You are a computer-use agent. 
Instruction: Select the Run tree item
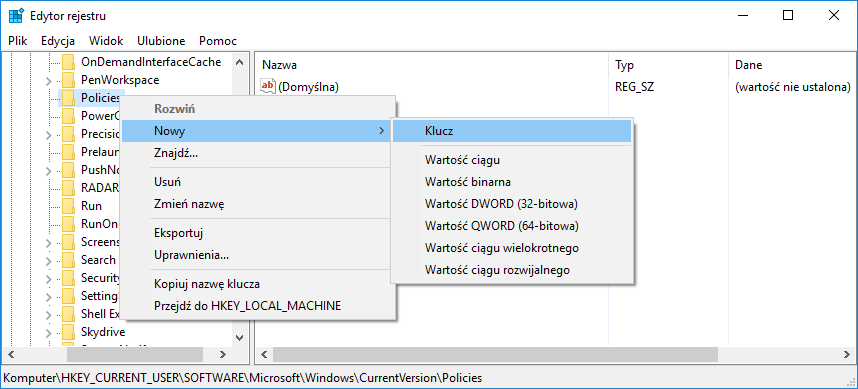click(91, 206)
